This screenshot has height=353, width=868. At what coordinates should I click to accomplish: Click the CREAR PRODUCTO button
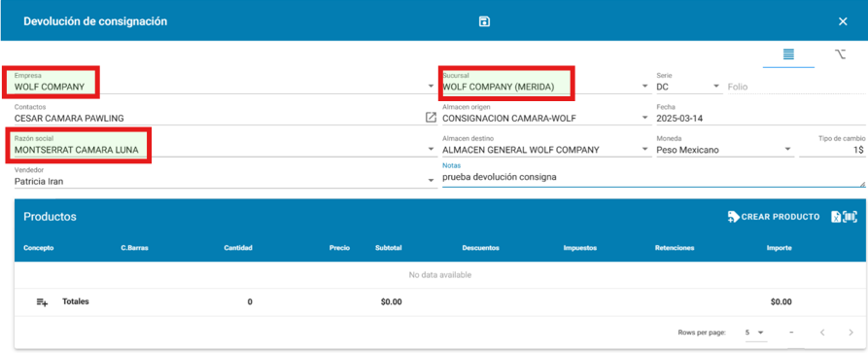(774, 217)
